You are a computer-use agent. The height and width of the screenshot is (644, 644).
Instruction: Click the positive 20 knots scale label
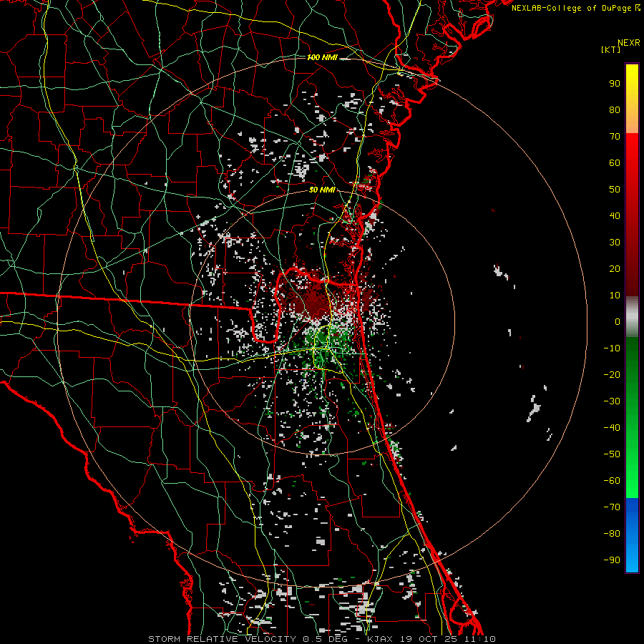[615, 268]
